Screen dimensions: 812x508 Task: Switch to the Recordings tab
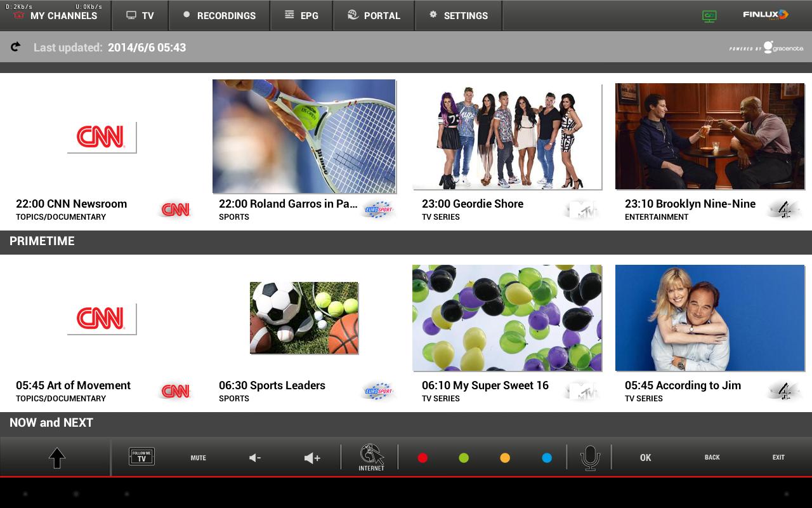[x=219, y=15]
